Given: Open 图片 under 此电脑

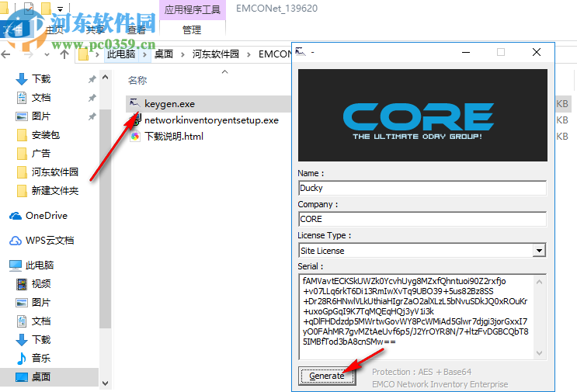Looking at the screenshot, I should tap(41, 302).
